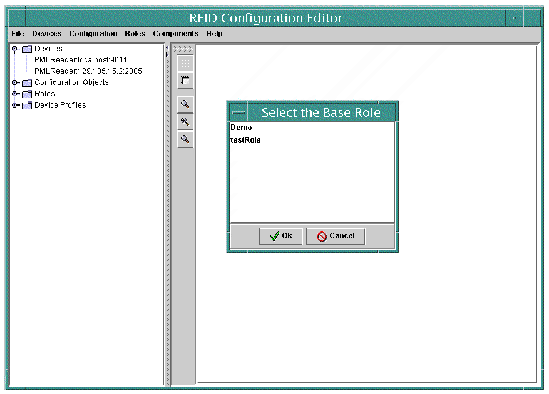Select the Configuration Objects label in tree

(71, 83)
